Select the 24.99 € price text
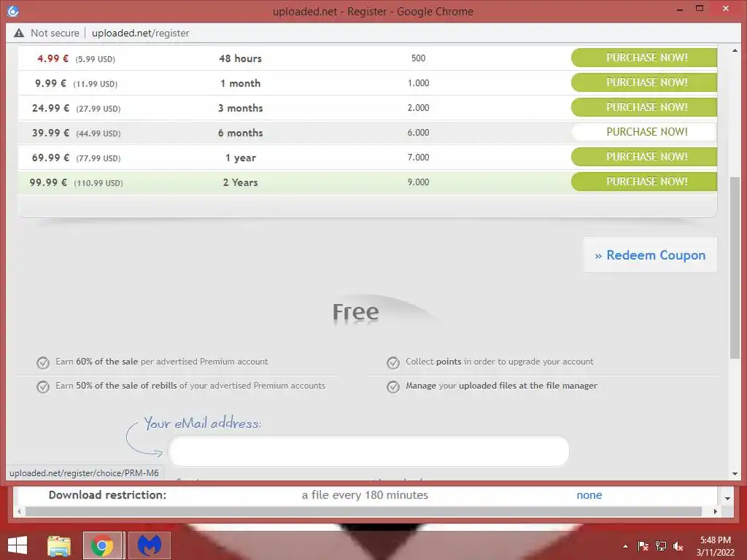This screenshot has height=560, width=747. [50, 108]
